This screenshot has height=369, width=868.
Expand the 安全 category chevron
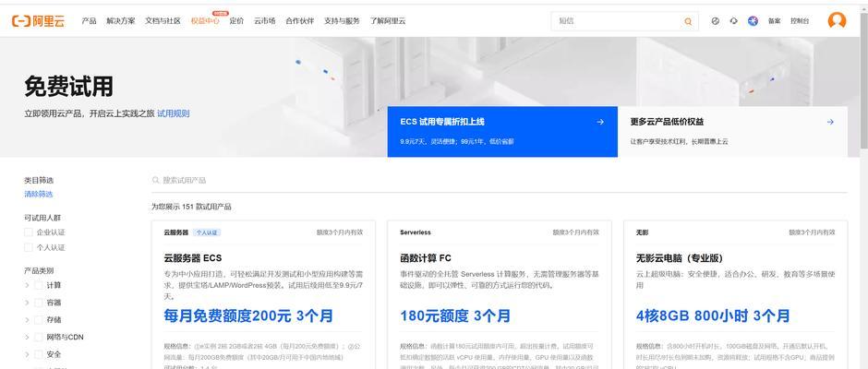(x=27, y=354)
